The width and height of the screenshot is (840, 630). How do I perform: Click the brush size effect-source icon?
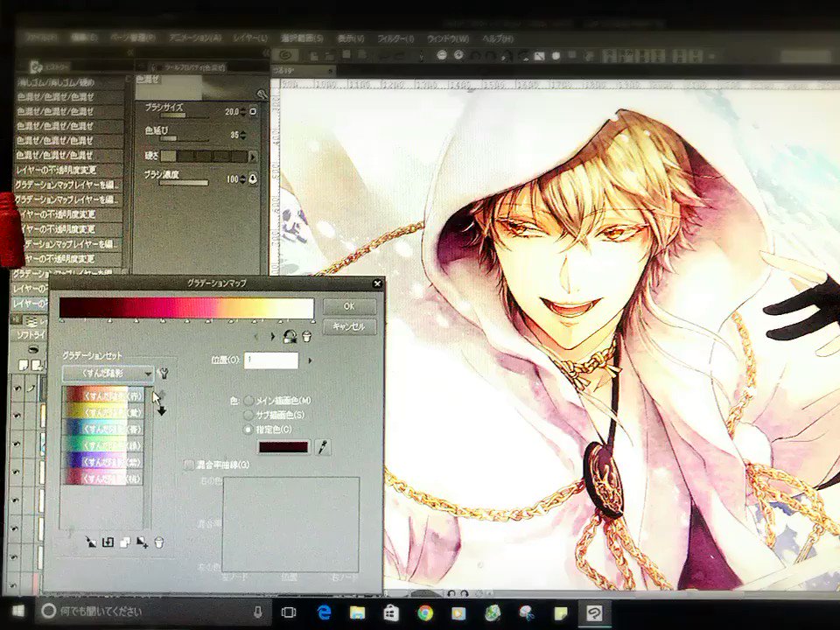254,111
